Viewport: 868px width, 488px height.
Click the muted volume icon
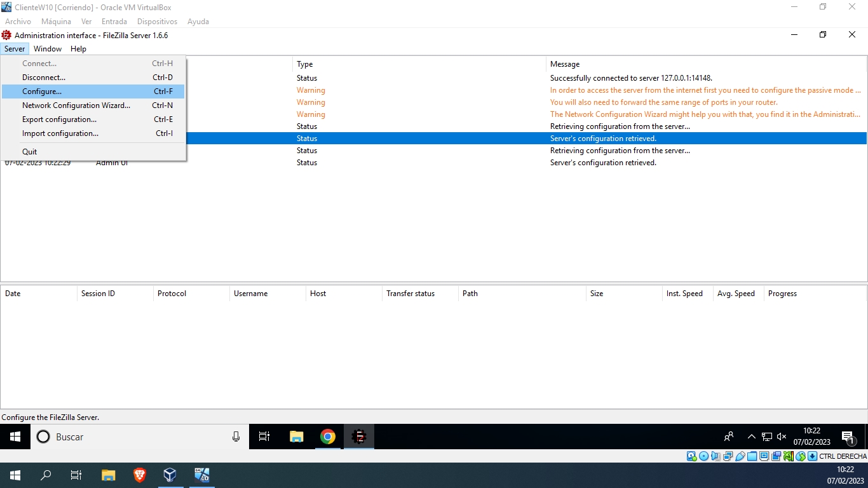click(782, 437)
